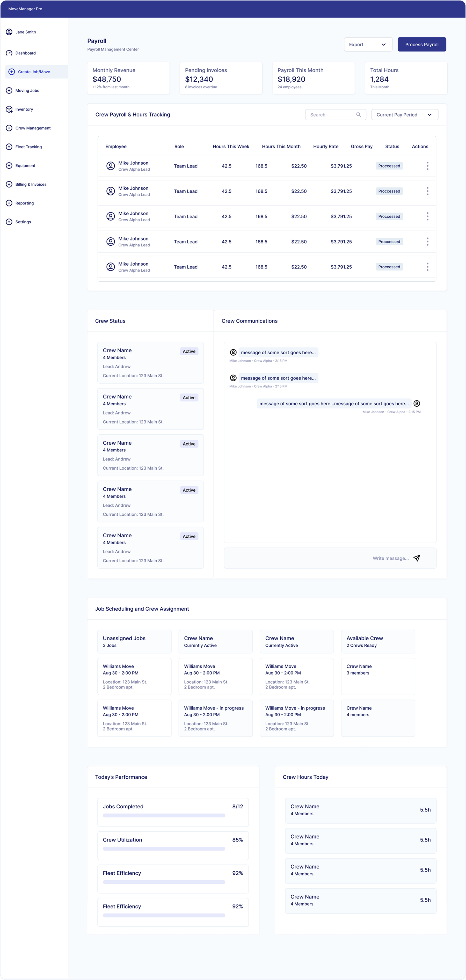Click the Fleet Tracking plus icon
The image size is (466, 980).
pyautogui.click(x=9, y=147)
